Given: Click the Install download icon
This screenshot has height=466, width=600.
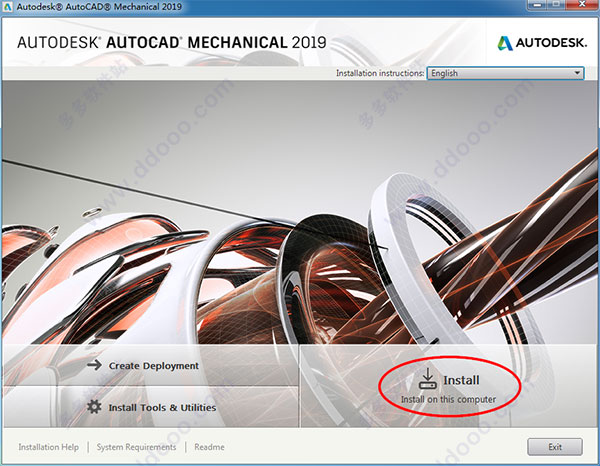Looking at the screenshot, I should [x=427, y=379].
